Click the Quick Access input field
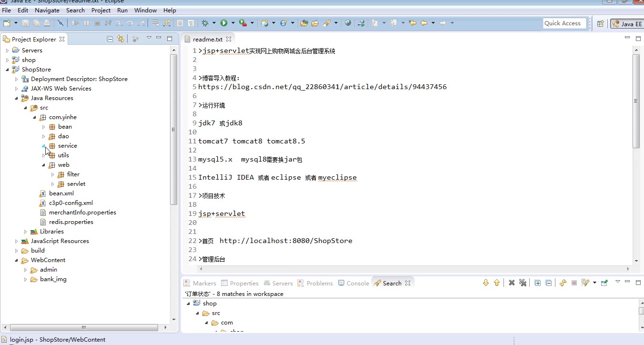Screen dimensions: 644x345 (564, 23)
